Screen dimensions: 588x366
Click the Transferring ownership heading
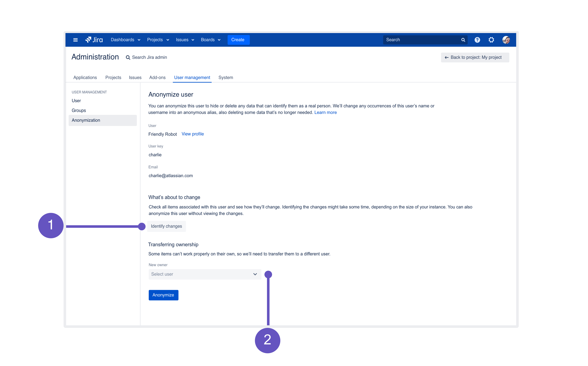pos(173,245)
